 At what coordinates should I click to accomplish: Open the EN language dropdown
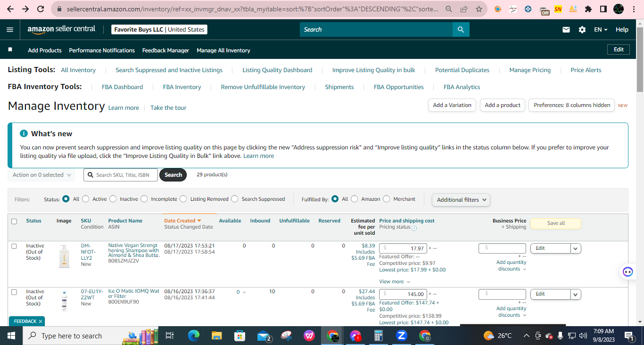(600, 30)
